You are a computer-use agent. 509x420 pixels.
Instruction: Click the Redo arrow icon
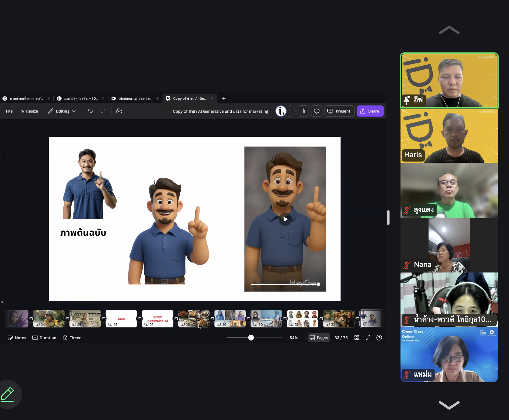pyautogui.click(x=103, y=111)
